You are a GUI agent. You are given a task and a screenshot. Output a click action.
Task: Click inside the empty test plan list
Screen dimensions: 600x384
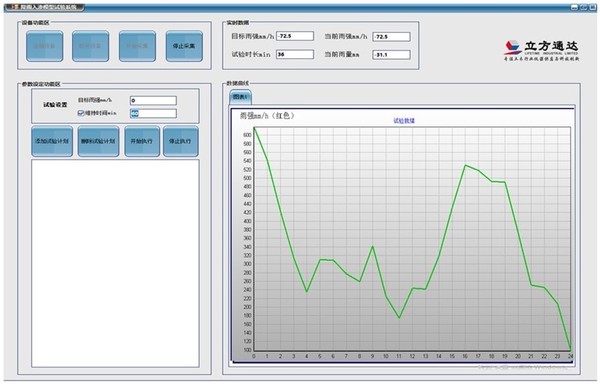tap(115, 264)
